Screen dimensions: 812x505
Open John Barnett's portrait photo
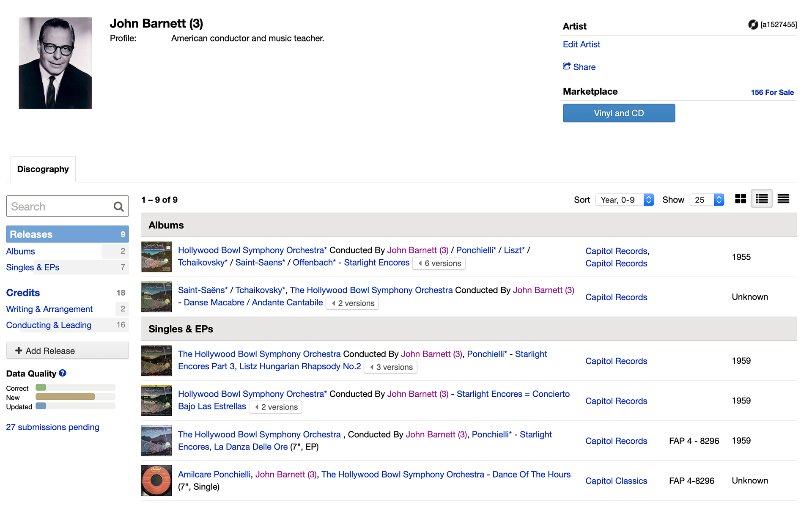[55, 63]
